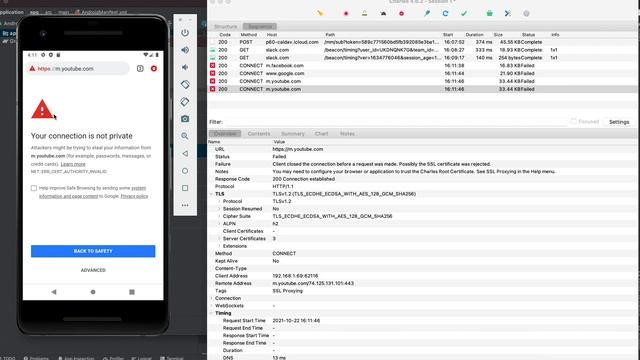Click the emulator Volume Up icon
Viewport: 640px width, 360px height.
tap(185, 50)
